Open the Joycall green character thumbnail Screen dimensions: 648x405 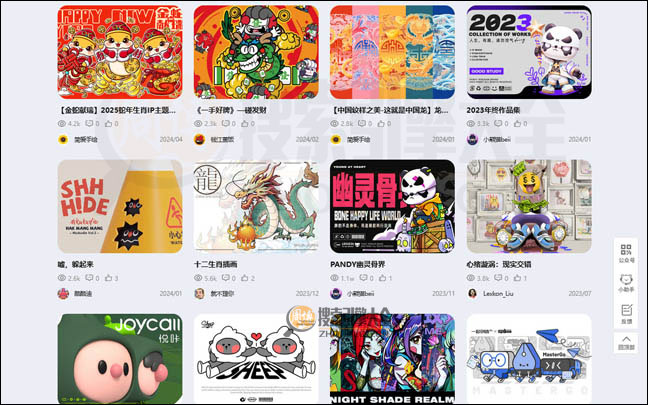tap(120, 359)
